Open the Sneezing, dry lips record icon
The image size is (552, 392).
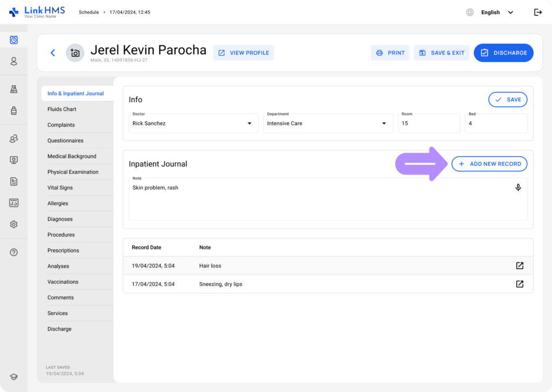pos(520,284)
